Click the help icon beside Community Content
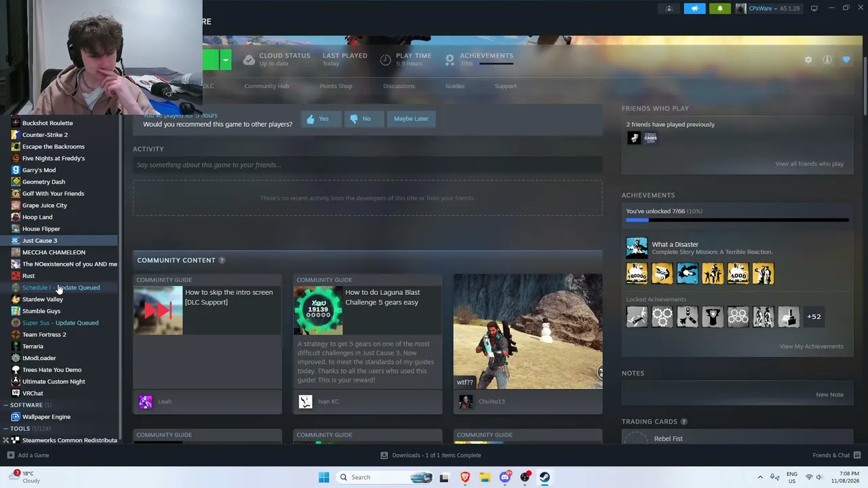The height and width of the screenshot is (488, 868). (x=222, y=260)
